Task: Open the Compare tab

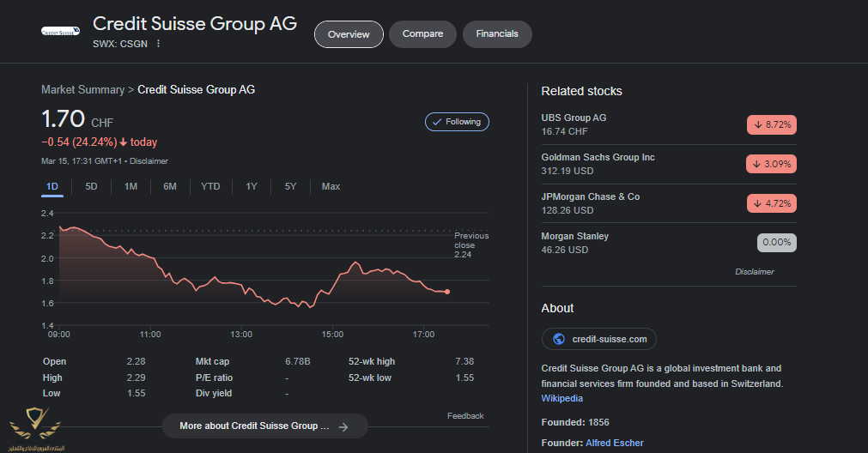Action: point(422,33)
